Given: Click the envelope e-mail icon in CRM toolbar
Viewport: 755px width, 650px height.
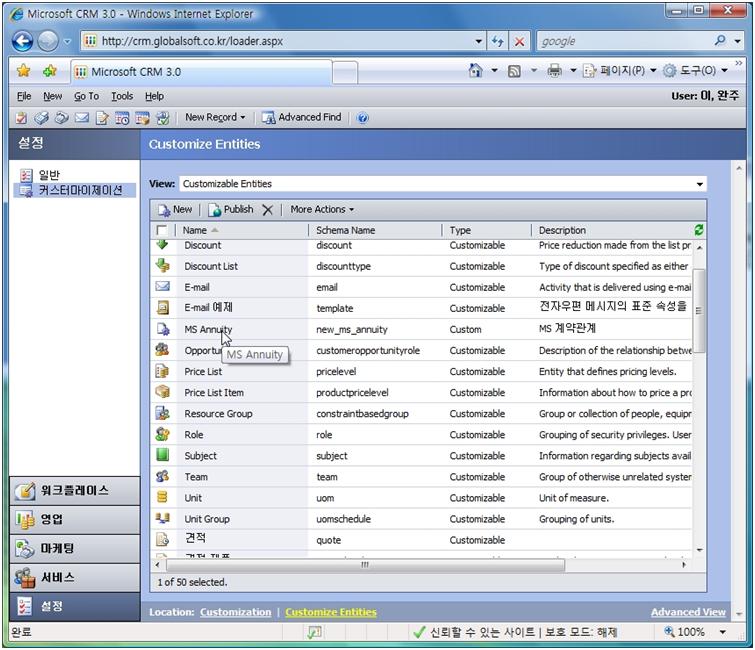Looking at the screenshot, I should [x=82, y=117].
